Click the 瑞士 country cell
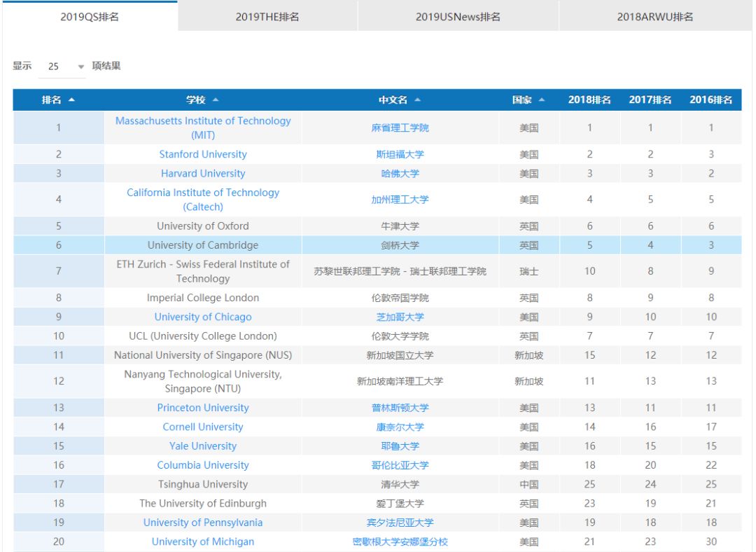 click(x=529, y=271)
